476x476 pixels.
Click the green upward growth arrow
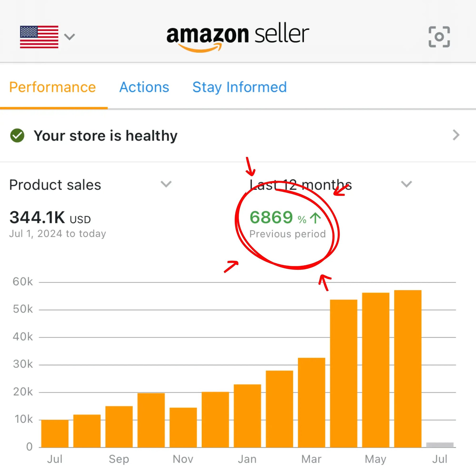(315, 218)
